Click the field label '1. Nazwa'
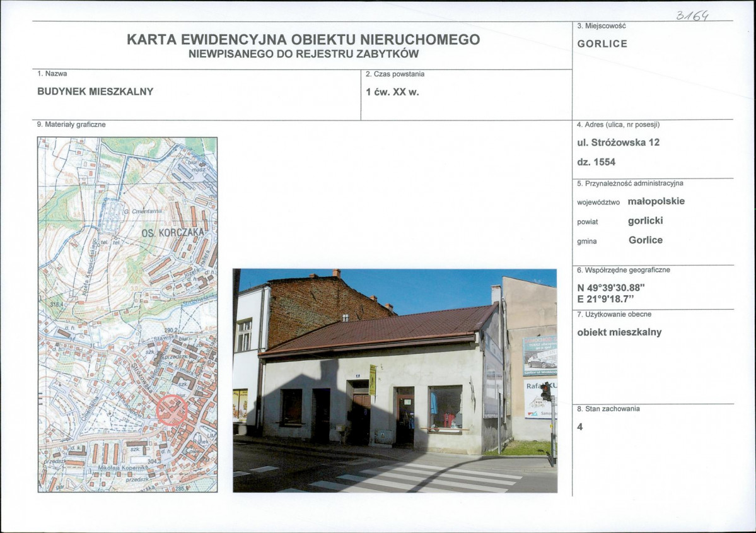The width and height of the screenshot is (756, 533). coord(52,74)
